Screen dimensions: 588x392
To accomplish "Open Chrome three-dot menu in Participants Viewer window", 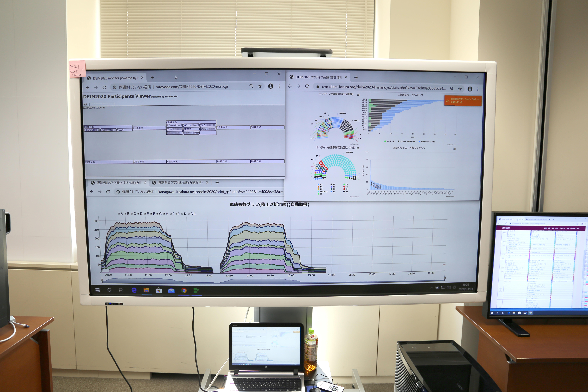I will coord(279,86).
